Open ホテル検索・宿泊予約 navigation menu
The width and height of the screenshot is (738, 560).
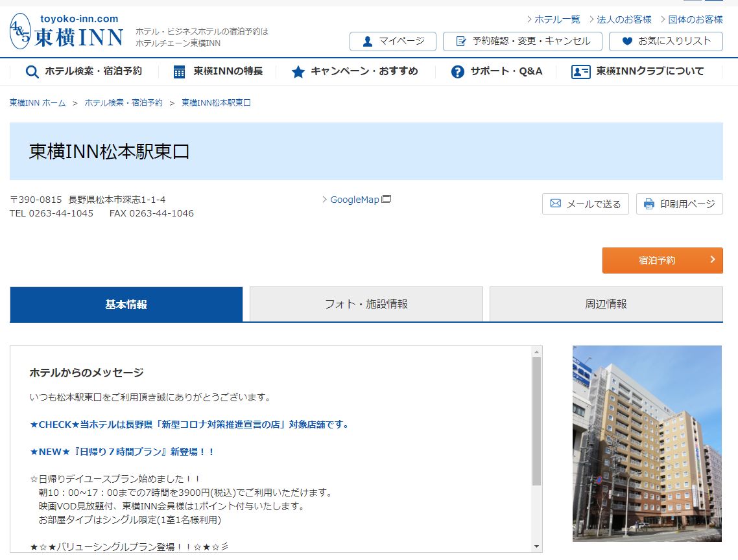(x=84, y=71)
